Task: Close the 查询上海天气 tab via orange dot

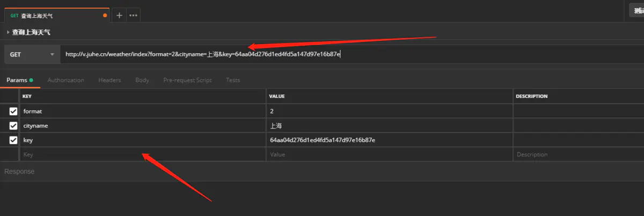Action: click(105, 16)
